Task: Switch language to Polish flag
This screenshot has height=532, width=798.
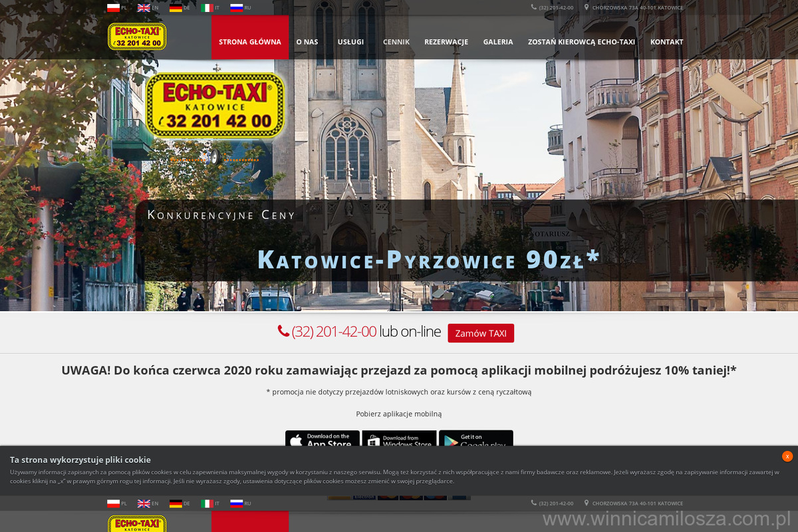Action: pyautogui.click(x=113, y=8)
